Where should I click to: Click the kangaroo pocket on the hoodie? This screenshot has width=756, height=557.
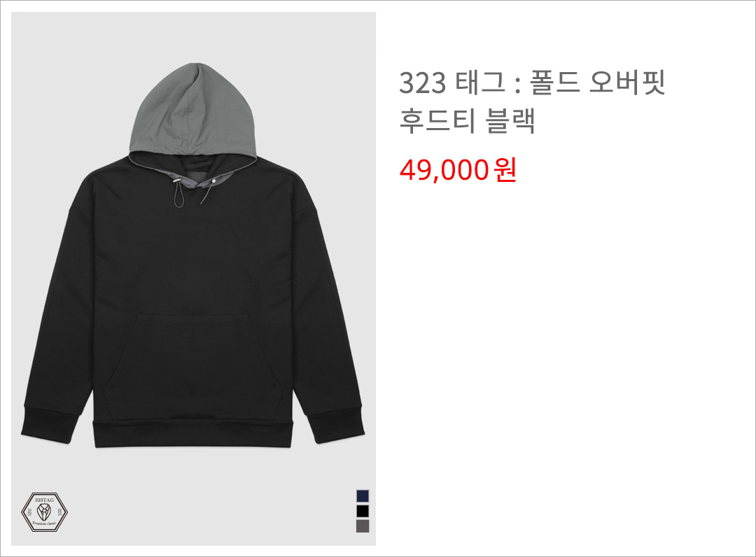pos(193,366)
